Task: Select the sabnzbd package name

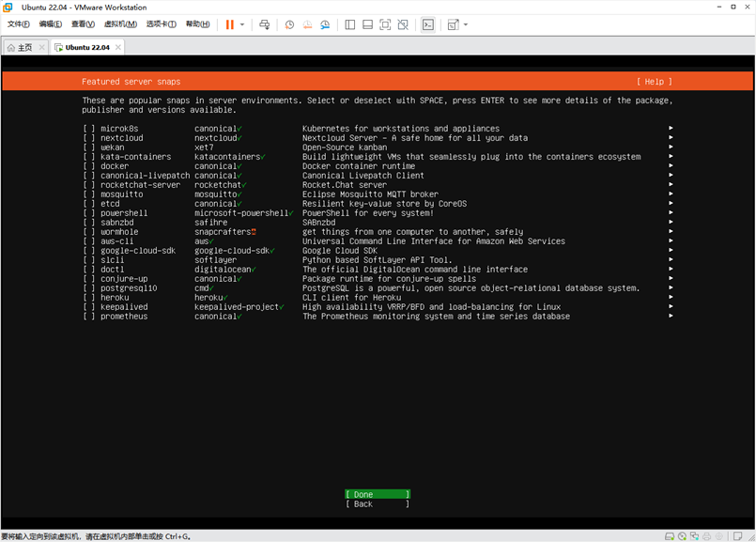Action: click(x=117, y=223)
